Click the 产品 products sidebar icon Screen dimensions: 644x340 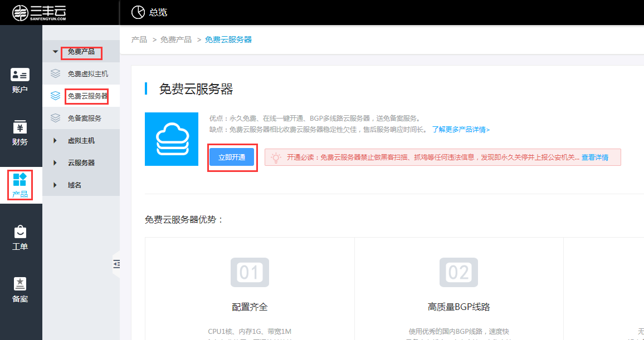20,185
